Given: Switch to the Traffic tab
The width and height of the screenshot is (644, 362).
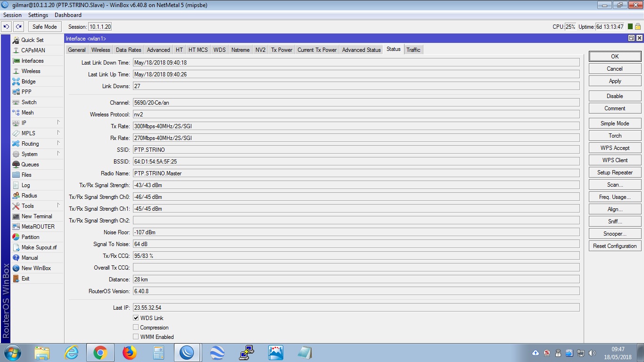Looking at the screenshot, I should pyautogui.click(x=413, y=50).
